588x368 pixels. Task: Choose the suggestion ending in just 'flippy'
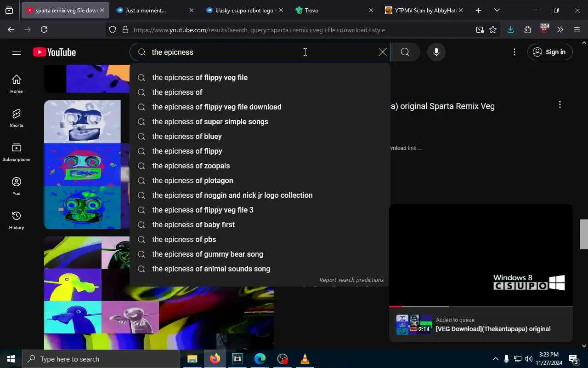click(260, 151)
